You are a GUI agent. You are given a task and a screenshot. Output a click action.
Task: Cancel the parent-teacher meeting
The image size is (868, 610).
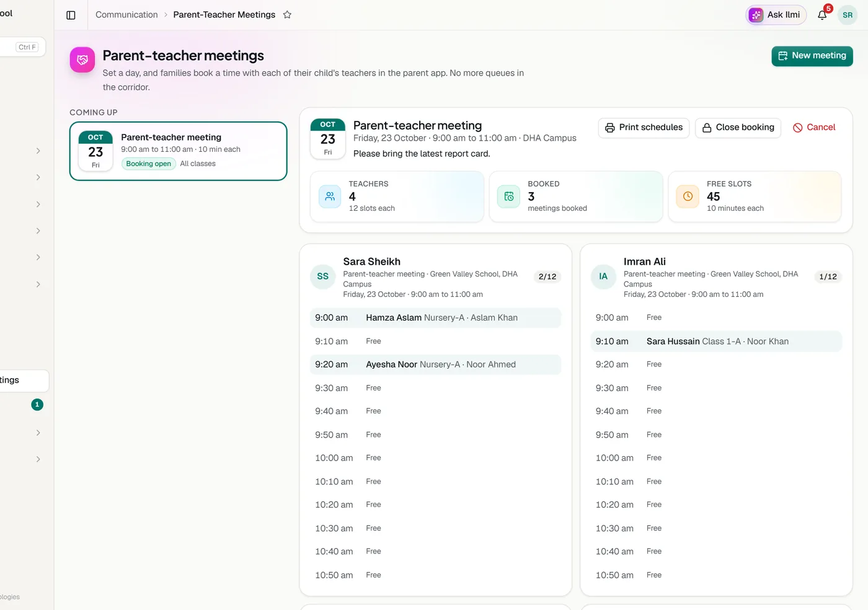(814, 128)
